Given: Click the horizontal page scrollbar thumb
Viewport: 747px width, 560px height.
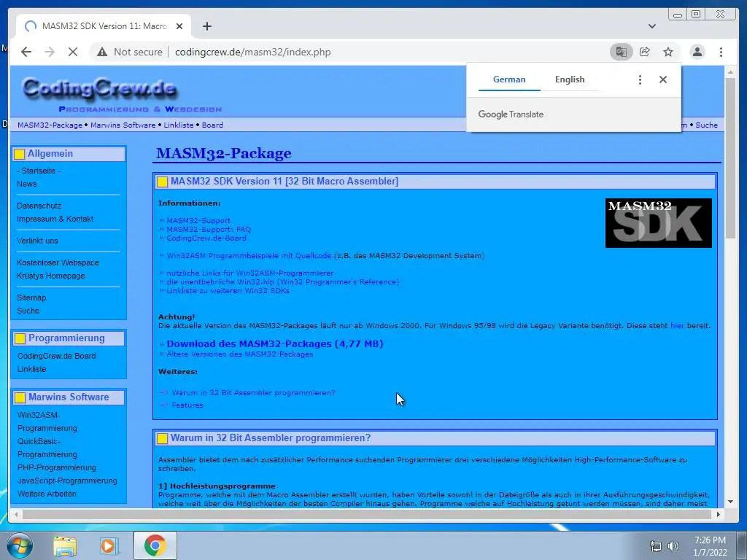Looking at the screenshot, I should coord(366,514).
